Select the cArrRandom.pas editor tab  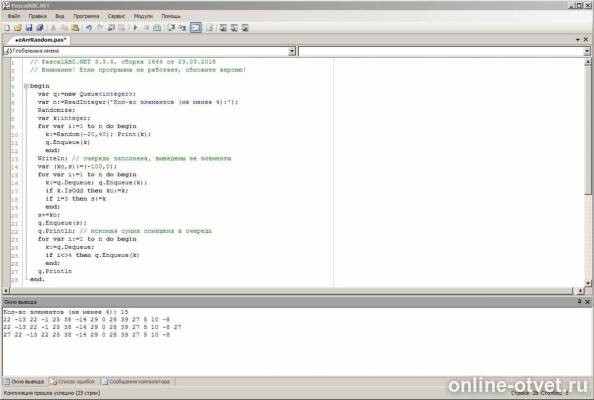40,40
